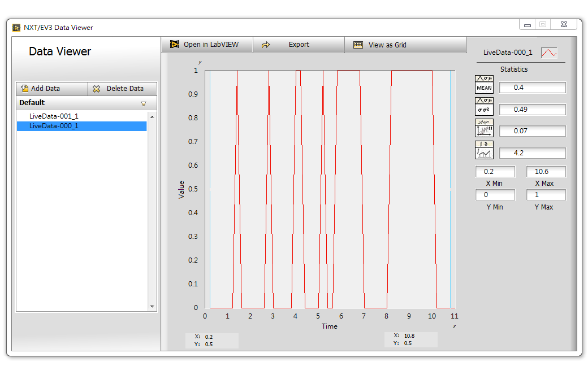The image size is (588, 375).
Task: Click the Add Data icon
Action: pyautogui.click(x=24, y=89)
